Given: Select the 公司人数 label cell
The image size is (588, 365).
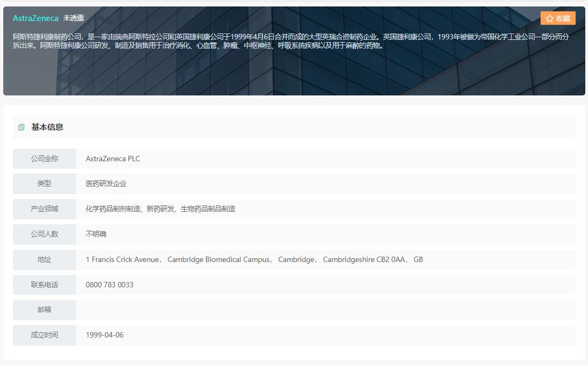Looking at the screenshot, I should click(x=44, y=234).
